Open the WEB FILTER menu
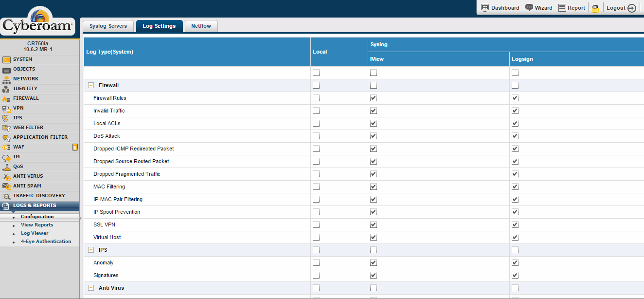Viewport: 644px width, 299px height. [40, 128]
